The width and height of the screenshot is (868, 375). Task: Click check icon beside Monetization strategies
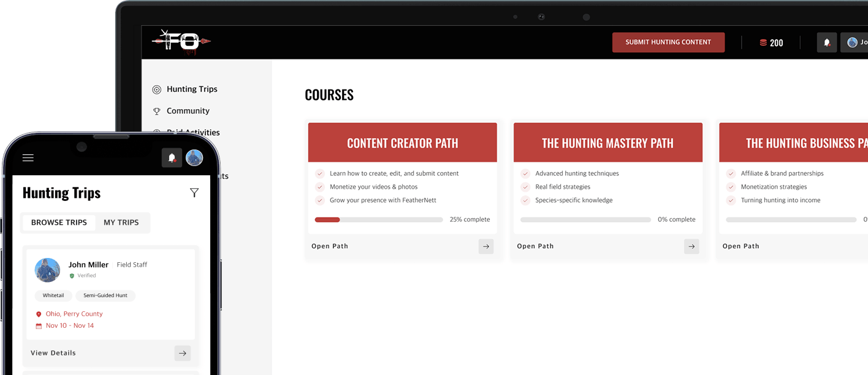click(x=730, y=187)
